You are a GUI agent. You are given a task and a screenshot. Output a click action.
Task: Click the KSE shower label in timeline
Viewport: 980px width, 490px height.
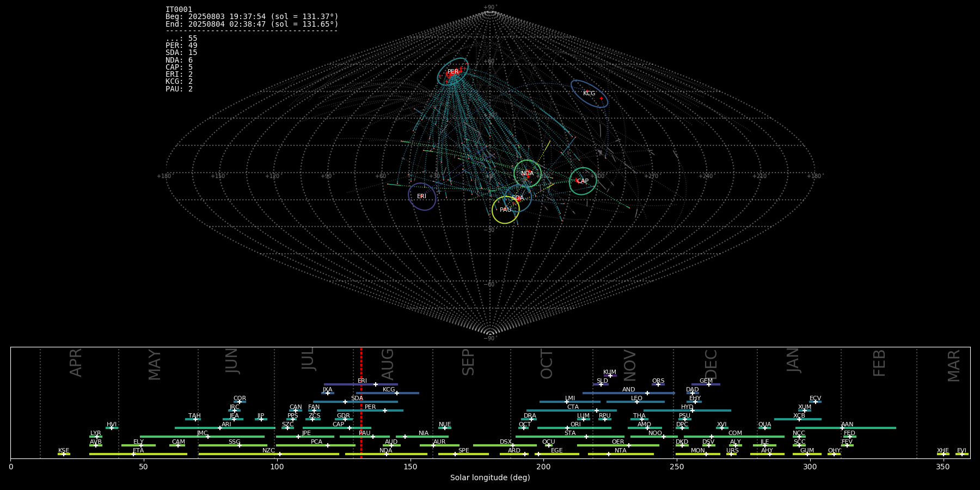pos(64,451)
